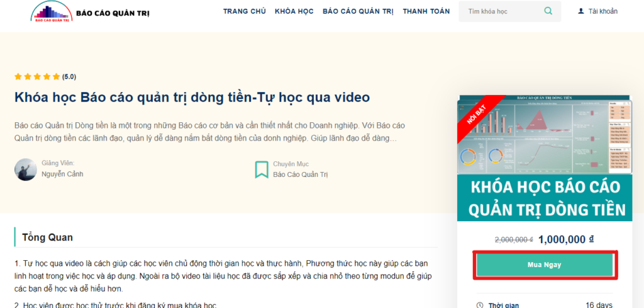This screenshot has height=308, width=644.
Task: Click the search magnifier icon
Action: pyautogui.click(x=548, y=11)
